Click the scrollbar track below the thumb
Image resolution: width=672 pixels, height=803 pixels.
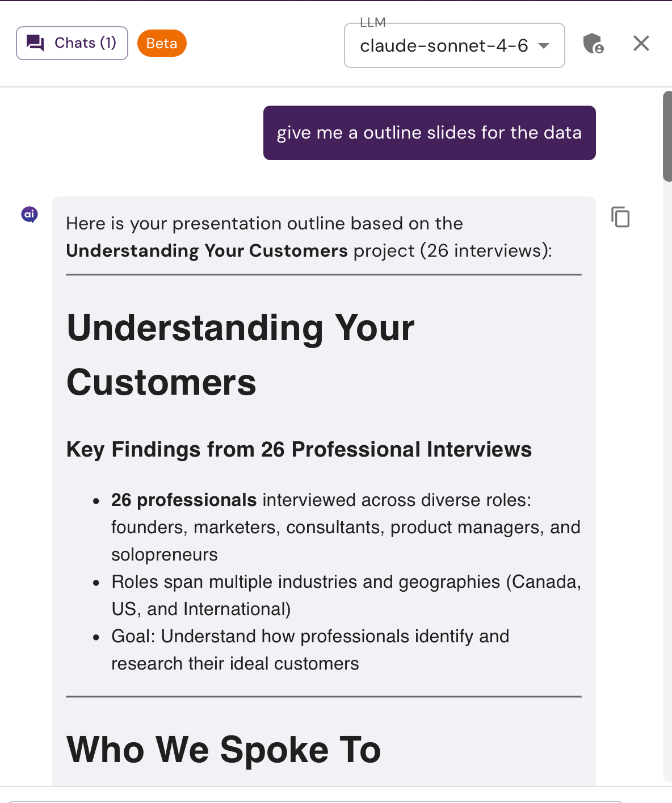coord(667,483)
